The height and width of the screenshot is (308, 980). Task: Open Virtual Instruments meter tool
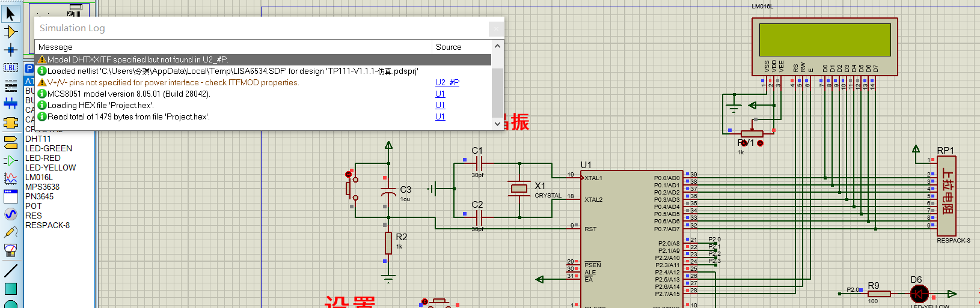click(10, 249)
